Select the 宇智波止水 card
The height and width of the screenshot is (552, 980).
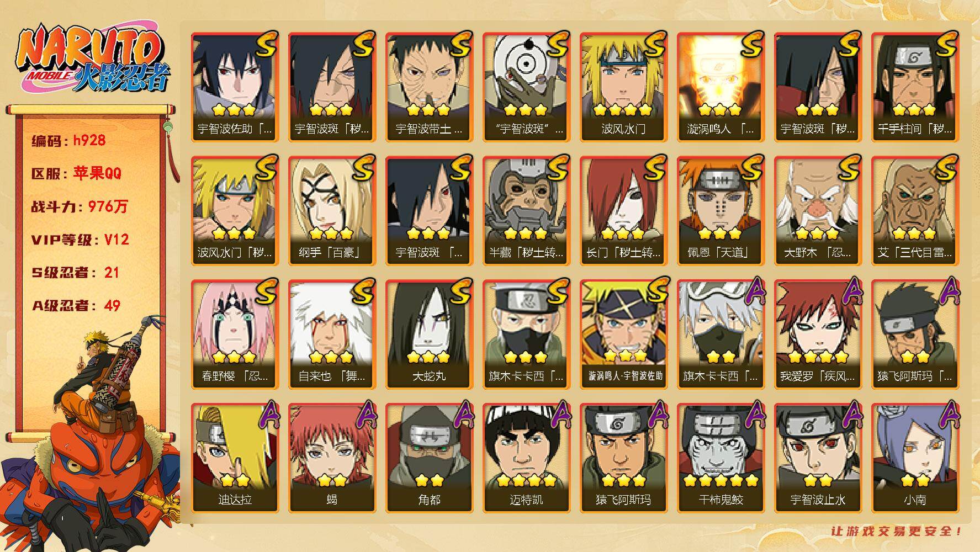(x=818, y=458)
